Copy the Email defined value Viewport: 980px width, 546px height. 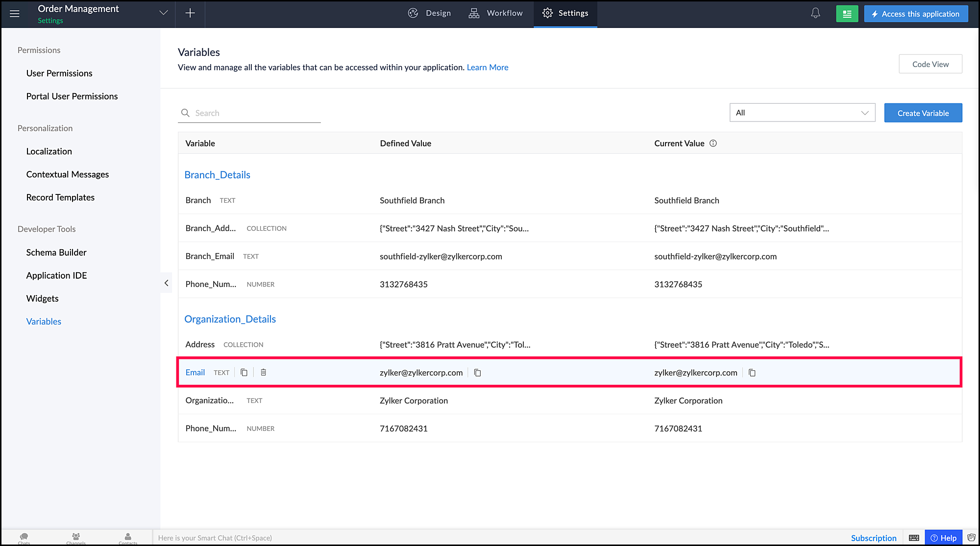click(478, 373)
